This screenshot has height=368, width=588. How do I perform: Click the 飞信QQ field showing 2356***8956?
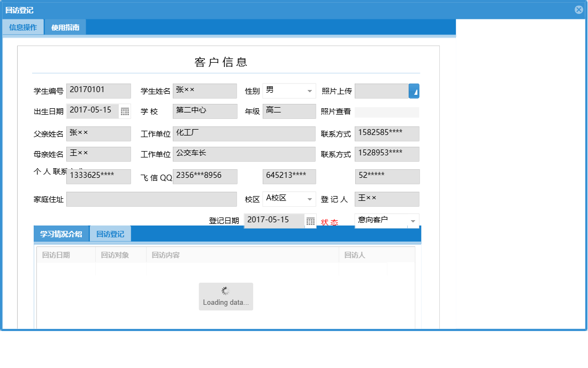point(205,176)
